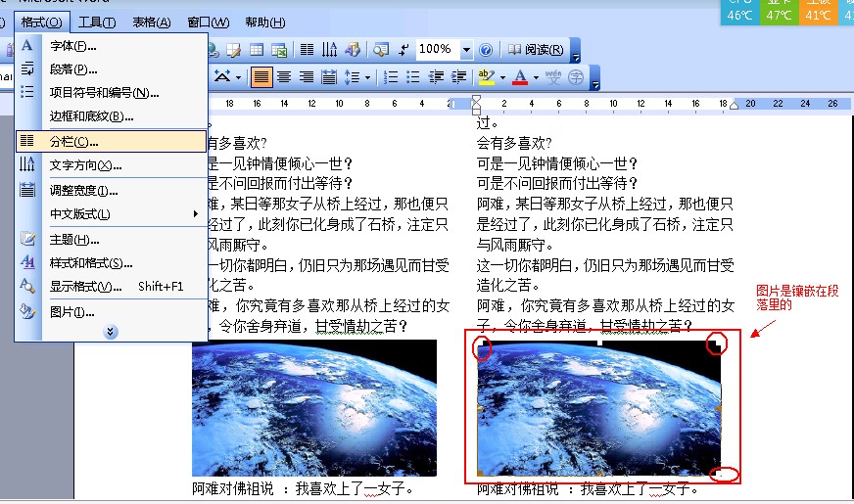Choose Theme (主题) menu entry
This screenshot has width=854, height=504.
[112, 240]
